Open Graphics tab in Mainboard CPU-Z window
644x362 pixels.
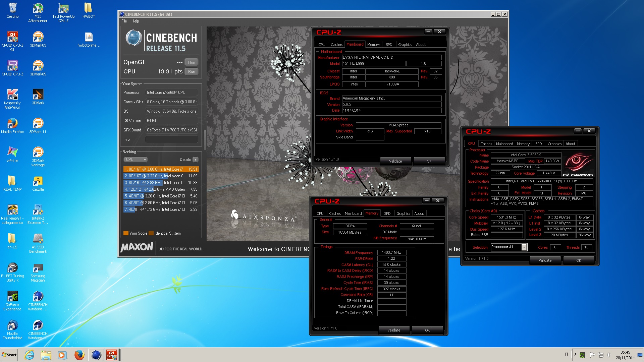click(405, 45)
